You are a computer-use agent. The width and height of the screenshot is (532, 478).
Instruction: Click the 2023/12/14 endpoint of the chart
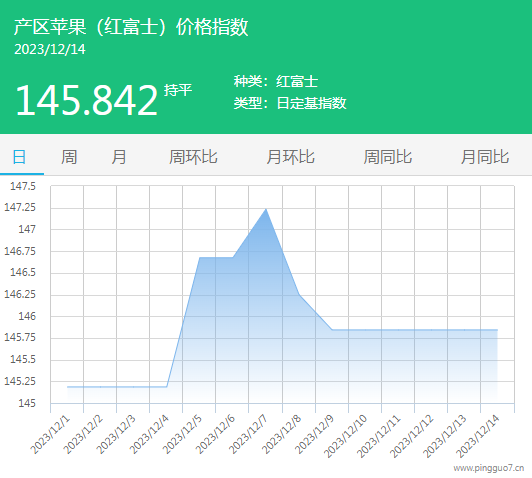click(x=497, y=330)
